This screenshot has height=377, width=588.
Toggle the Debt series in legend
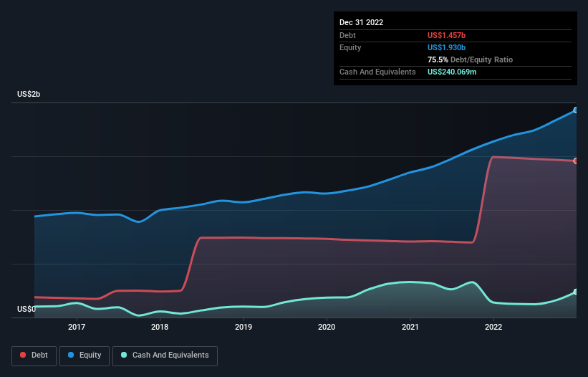tap(34, 355)
